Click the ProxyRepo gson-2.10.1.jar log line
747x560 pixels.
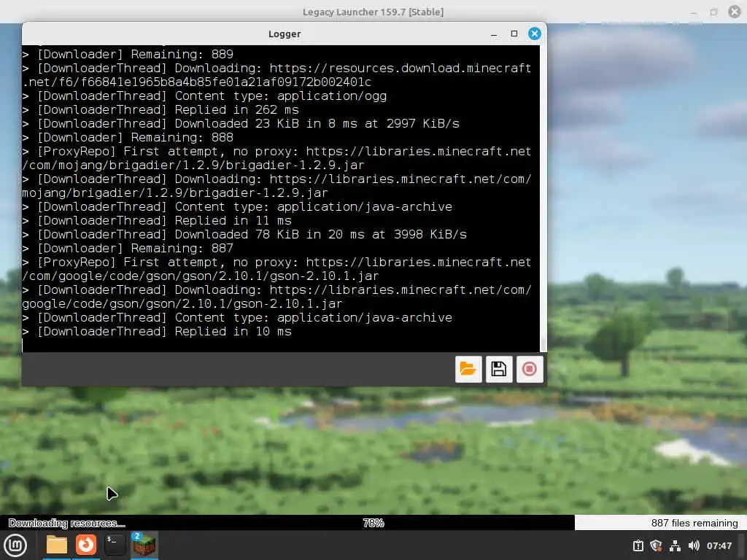click(x=276, y=269)
